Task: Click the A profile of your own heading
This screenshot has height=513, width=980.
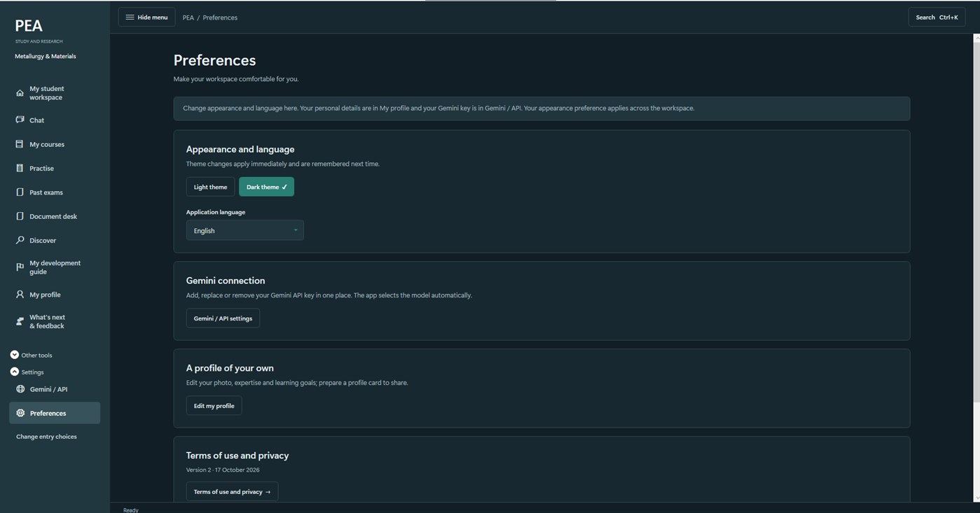Action: pyautogui.click(x=230, y=368)
